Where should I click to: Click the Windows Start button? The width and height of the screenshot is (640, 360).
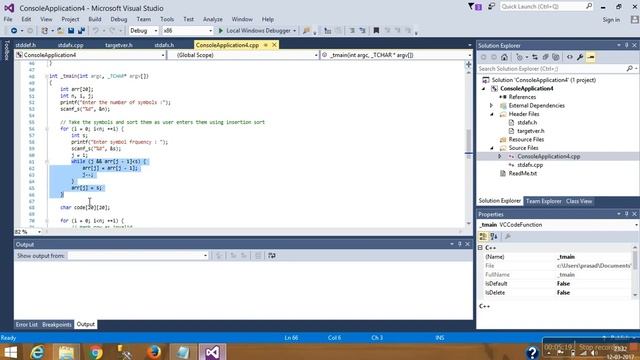pos(10,352)
